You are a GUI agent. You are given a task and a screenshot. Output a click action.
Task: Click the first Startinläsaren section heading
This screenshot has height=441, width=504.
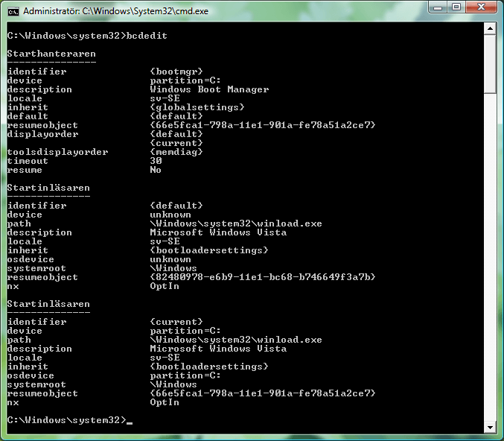pyautogui.click(x=48, y=188)
